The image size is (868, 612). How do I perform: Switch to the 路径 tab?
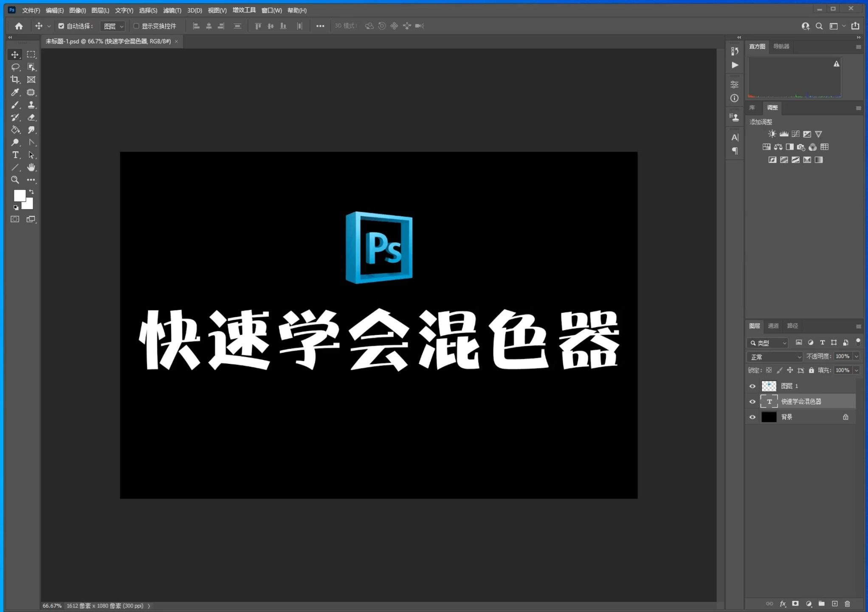click(x=792, y=326)
